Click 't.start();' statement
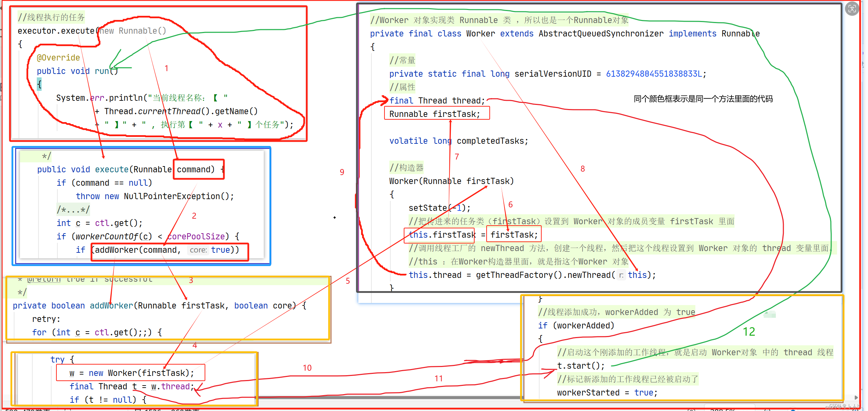The image size is (868, 411). [581, 366]
